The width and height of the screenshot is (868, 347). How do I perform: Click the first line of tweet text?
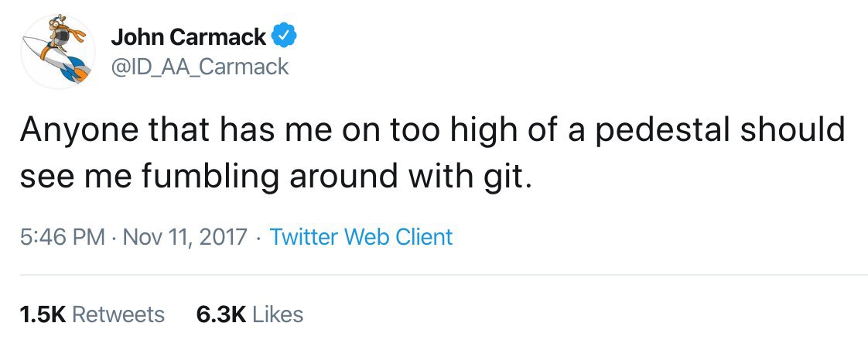click(432, 130)
